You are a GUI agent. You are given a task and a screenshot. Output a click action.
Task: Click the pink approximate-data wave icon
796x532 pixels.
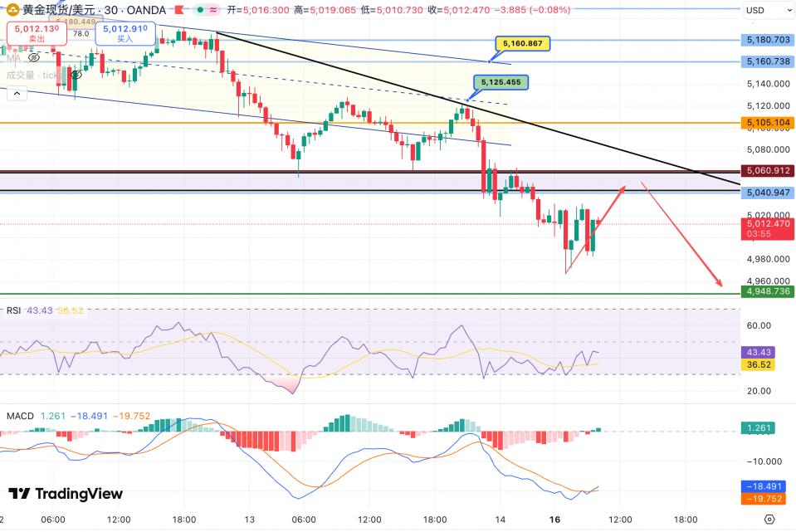(x=213, y=10)
